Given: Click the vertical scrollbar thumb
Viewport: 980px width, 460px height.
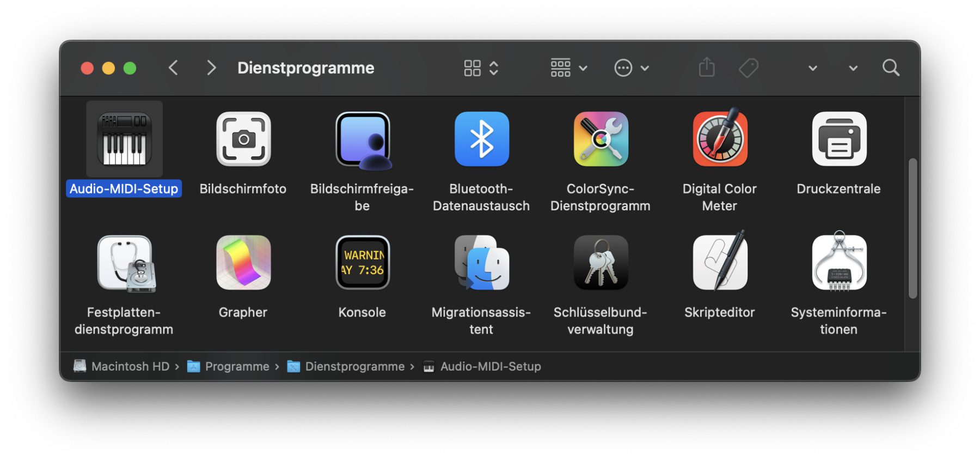Looking at the screenshot, I should (x=912, y=228).
